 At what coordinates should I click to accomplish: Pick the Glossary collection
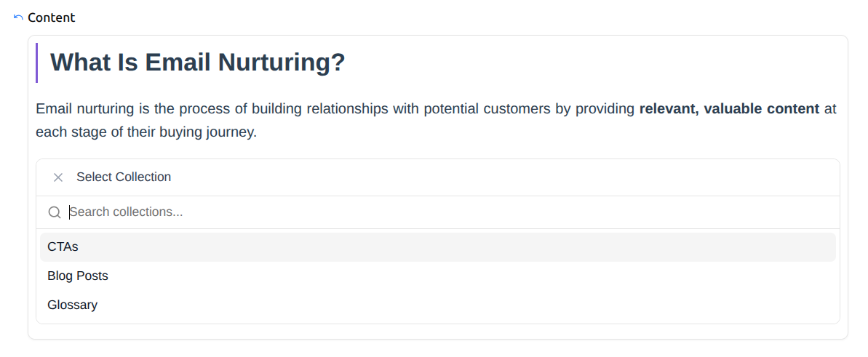(x=72, y=305)
